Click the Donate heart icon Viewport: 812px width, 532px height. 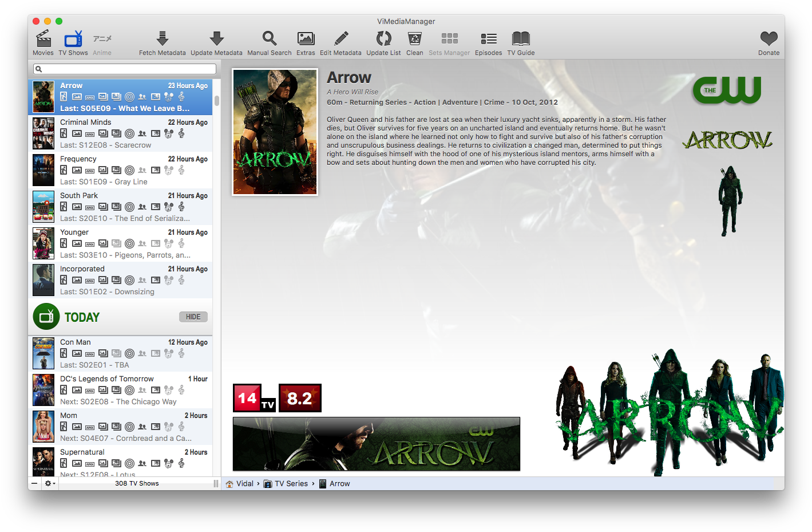(x=769, y=39)
